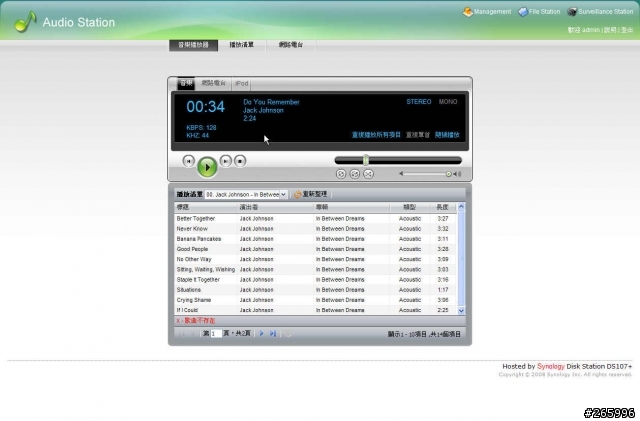The width and height of the screenshot is (640, 421).
Task: Click the song progress slider handle
Action: pos(366,160)
